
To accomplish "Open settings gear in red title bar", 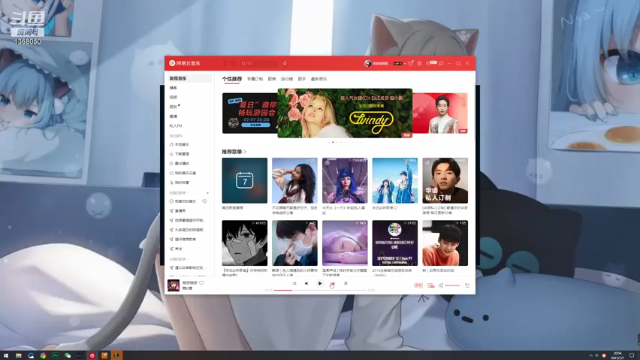I will point(419,63).
